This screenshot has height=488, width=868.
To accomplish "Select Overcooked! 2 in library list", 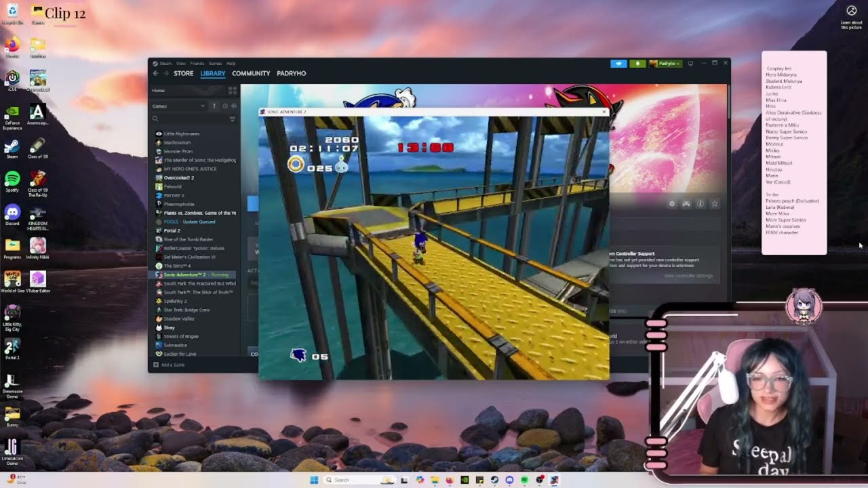I will (179, 178).
